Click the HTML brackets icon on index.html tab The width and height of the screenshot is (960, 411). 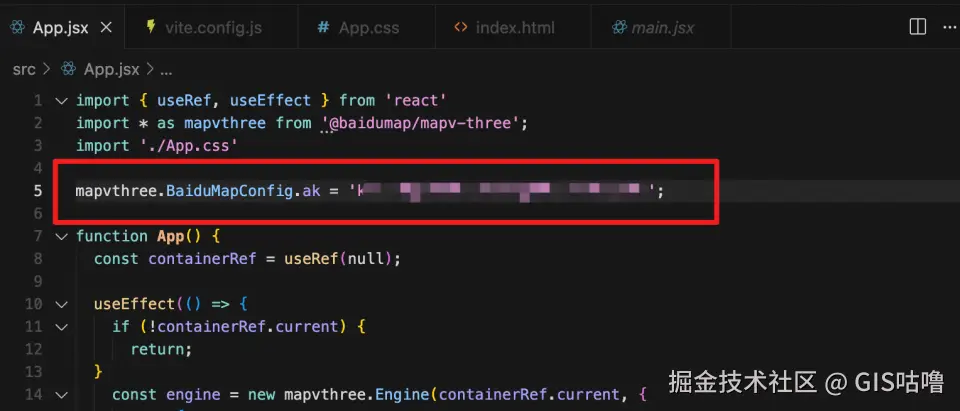[x=460, y=28]
